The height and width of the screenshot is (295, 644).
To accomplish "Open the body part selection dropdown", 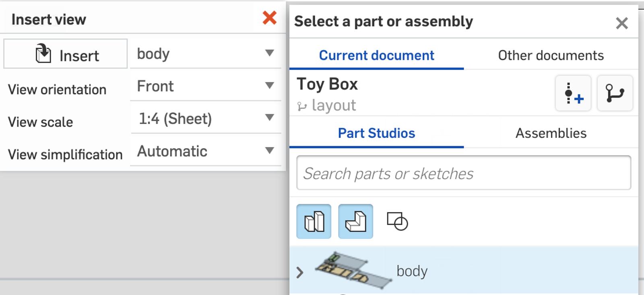I will pyautogui.click(x=205, y=53).
